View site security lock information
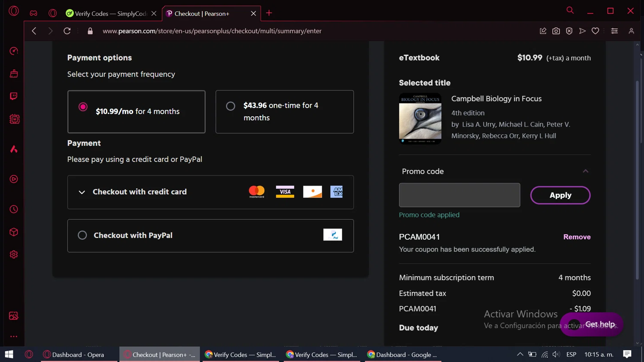 pyautogui.click(x=90, y=31)
